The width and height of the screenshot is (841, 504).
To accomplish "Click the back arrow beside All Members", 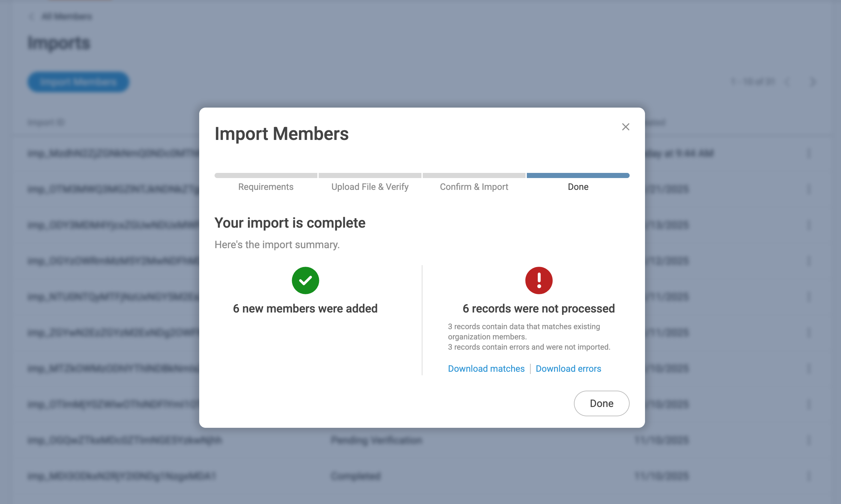I will tap(32, 16).
